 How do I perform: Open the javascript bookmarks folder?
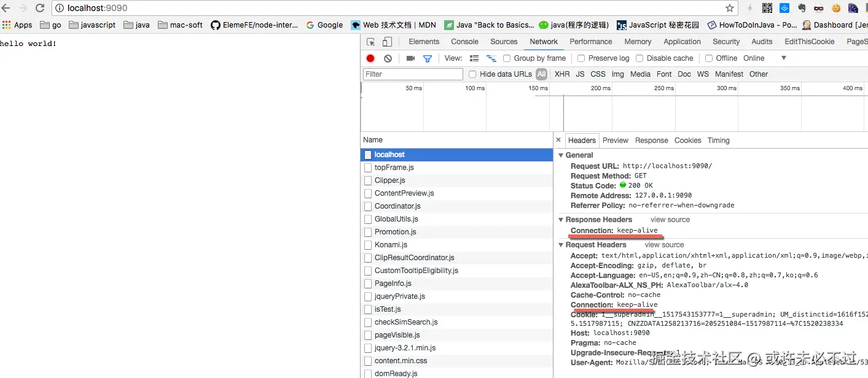click(92, 25)
